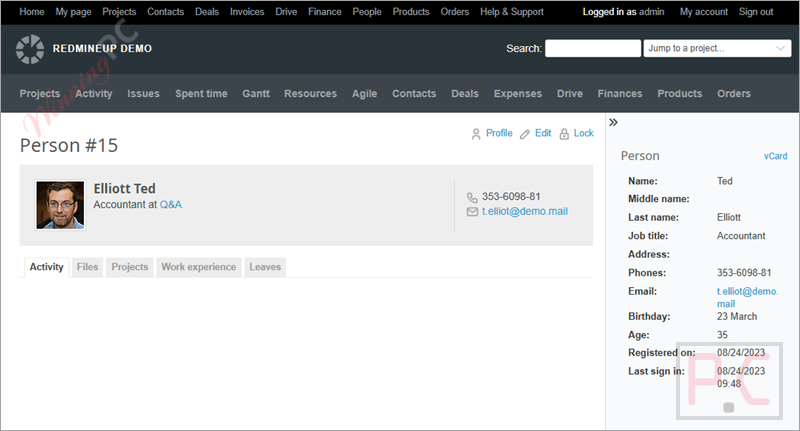Open Orders in the main navigation bar

point(734,94)
